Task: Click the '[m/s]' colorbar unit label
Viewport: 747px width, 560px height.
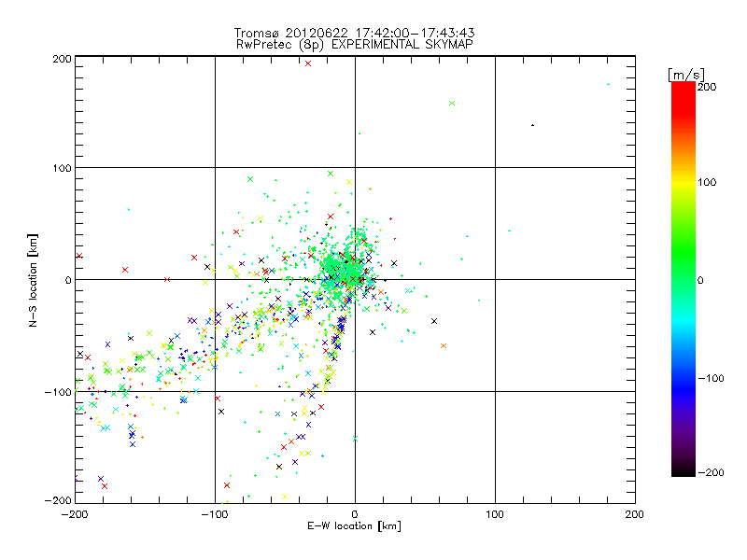Action: coord(686,75)
